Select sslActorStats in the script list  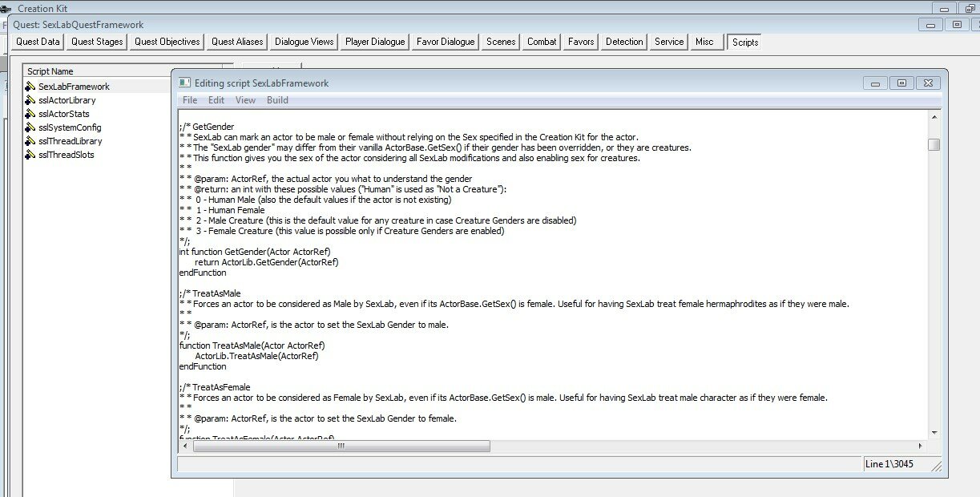(x=64, y=114)
